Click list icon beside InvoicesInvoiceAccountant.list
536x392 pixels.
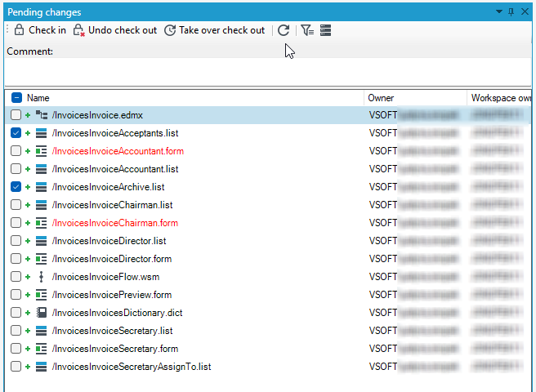pos(42,169)
